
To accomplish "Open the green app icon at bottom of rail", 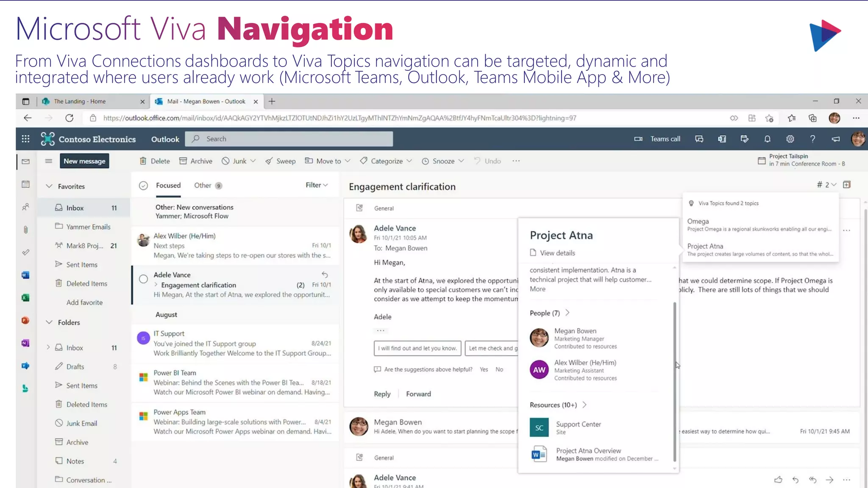I will 25,388.
